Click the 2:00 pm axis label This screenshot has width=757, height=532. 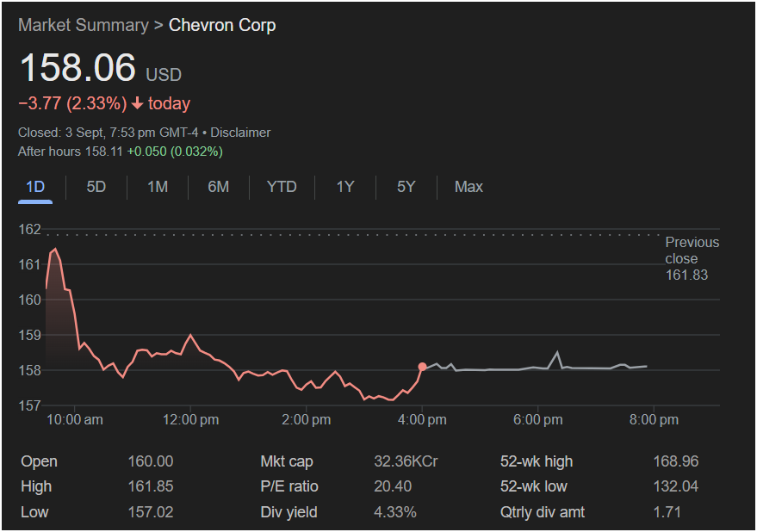pos(307,420)
